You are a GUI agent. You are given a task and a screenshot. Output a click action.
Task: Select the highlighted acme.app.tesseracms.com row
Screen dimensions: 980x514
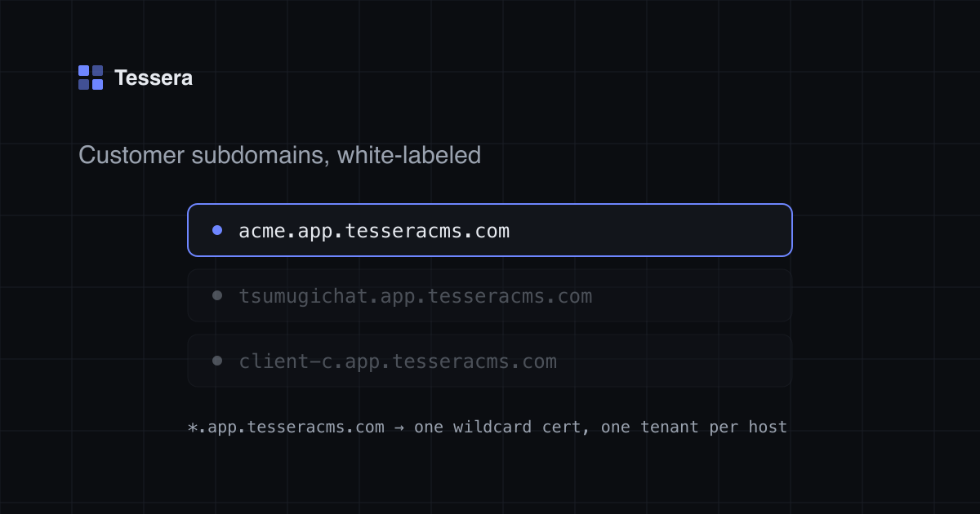tap(490, 230)
